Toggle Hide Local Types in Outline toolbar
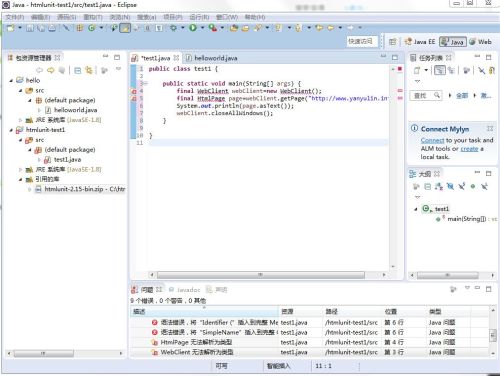The width and height of the screenshot is (500, 376). point(484,186)
